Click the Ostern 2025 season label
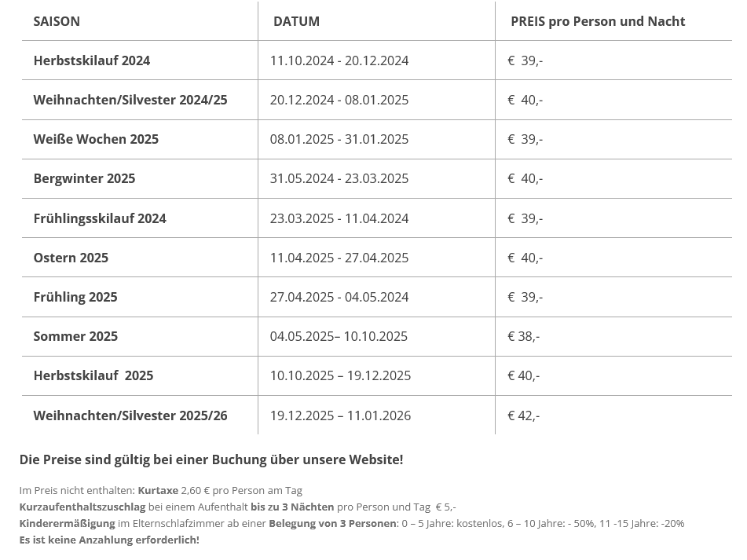This screenshot has width=747, height=560. [71, 258]
